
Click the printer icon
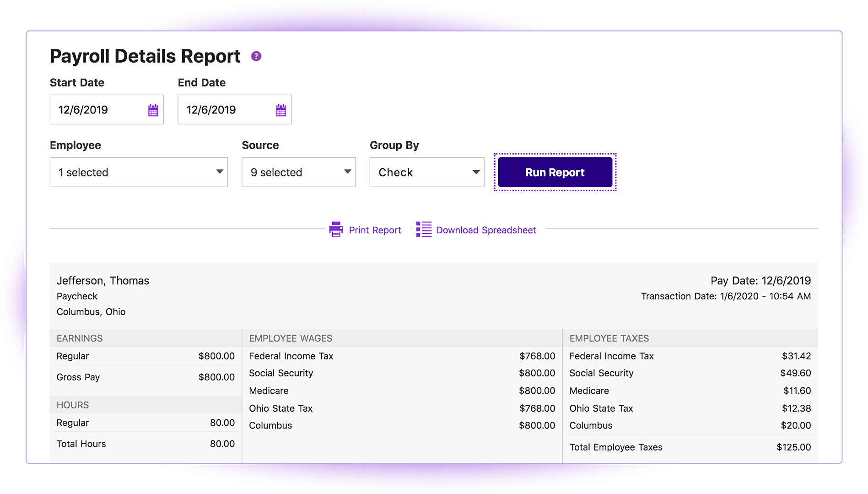coord(336,229)
